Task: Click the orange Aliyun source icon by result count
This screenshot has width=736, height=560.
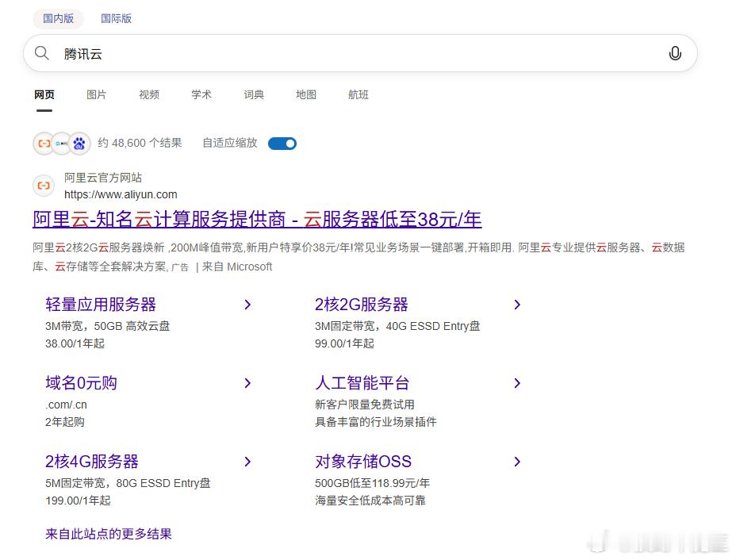Action: pos(44,143)
